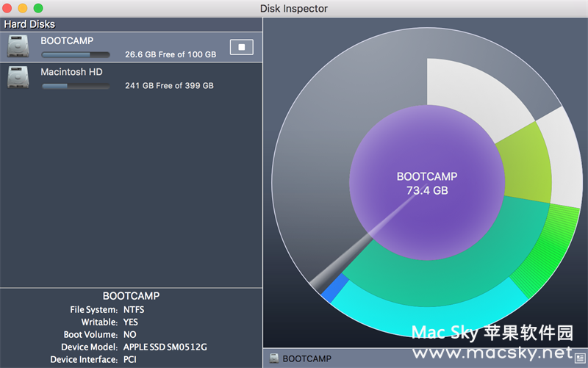Click the NTFS file system value

pos(134,309)
